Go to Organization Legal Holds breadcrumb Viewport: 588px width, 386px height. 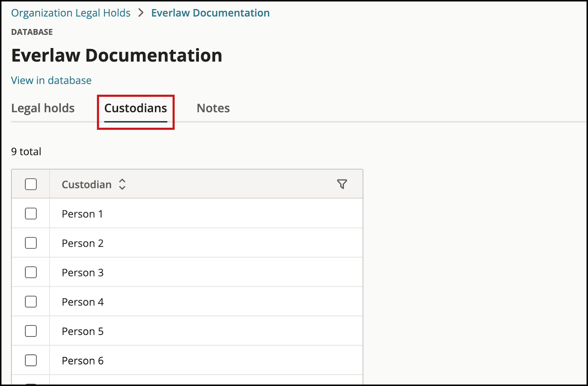pos(71,13)
